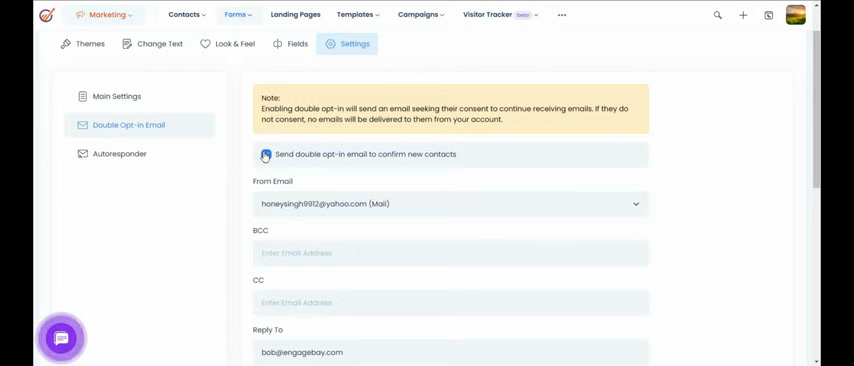Viewport: 854px width, 366px height.
Task: Click the From Email label
Action: click(x=272, y=181)
